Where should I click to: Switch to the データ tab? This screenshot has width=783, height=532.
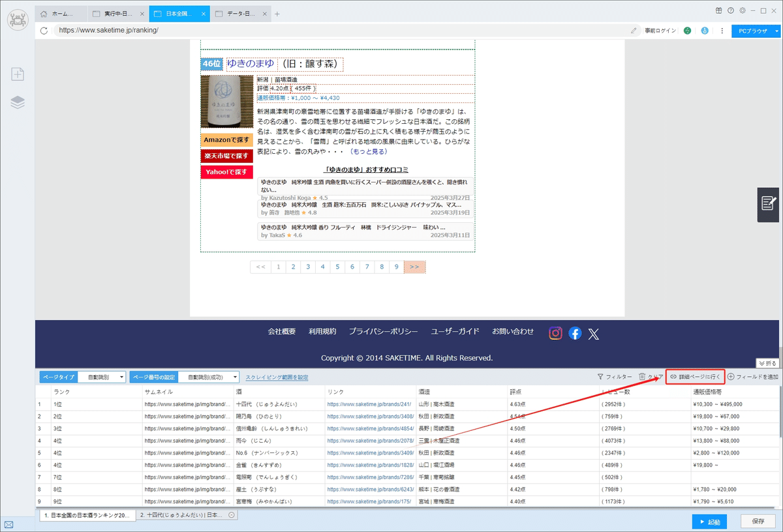tap(242, 14)
